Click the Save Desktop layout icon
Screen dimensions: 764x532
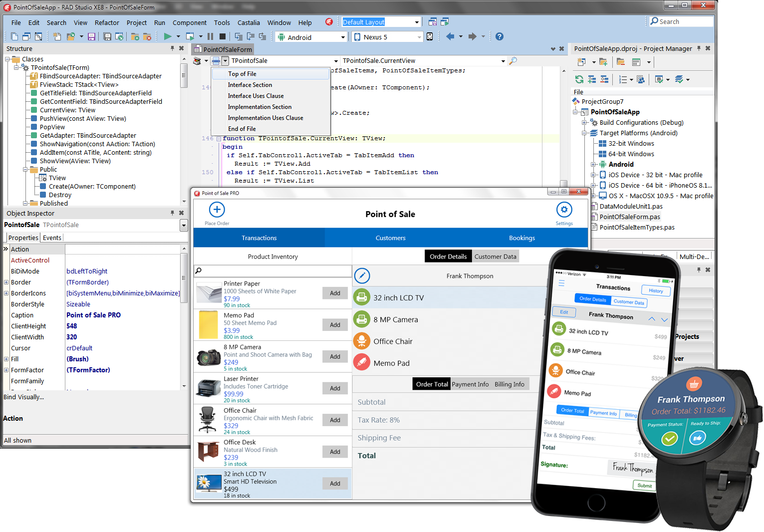[433, 22]
